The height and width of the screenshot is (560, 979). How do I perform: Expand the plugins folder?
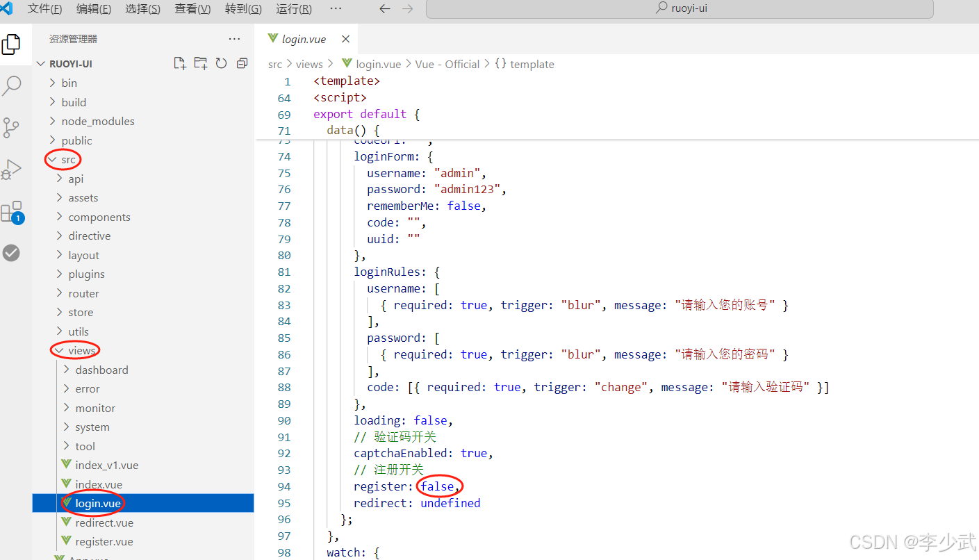(x=143, y=274)
